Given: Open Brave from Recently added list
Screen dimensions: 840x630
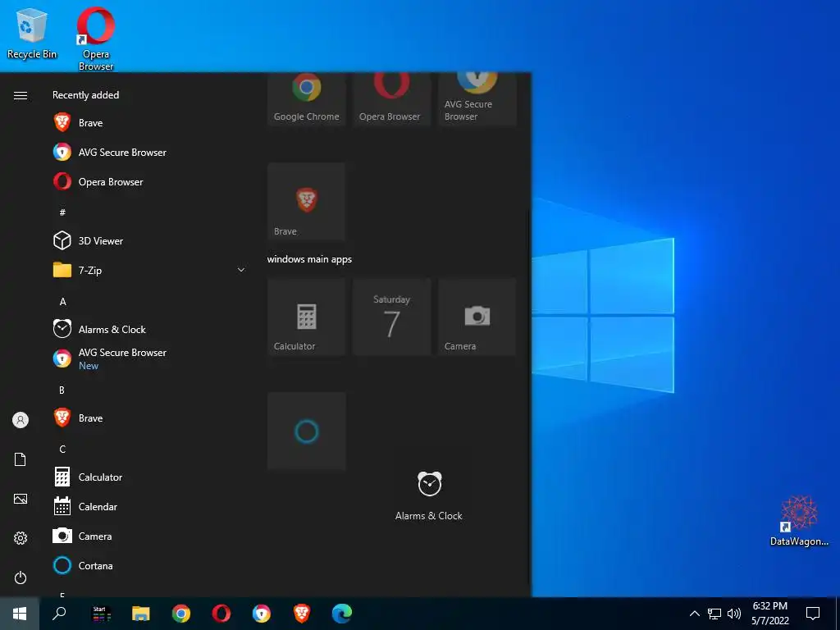Looking at the screenshot, I should [150, 123].
